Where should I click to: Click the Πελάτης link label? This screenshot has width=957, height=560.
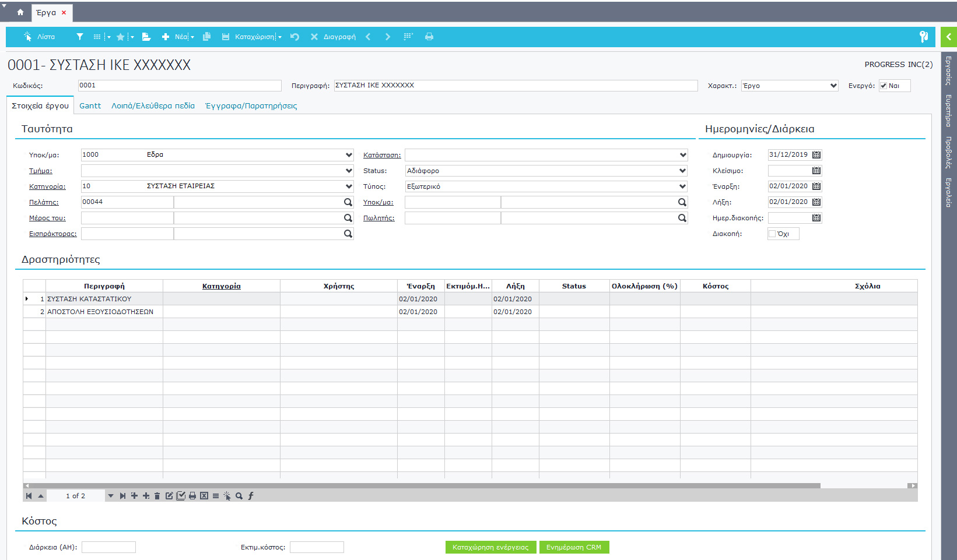[x=44, y=202]
